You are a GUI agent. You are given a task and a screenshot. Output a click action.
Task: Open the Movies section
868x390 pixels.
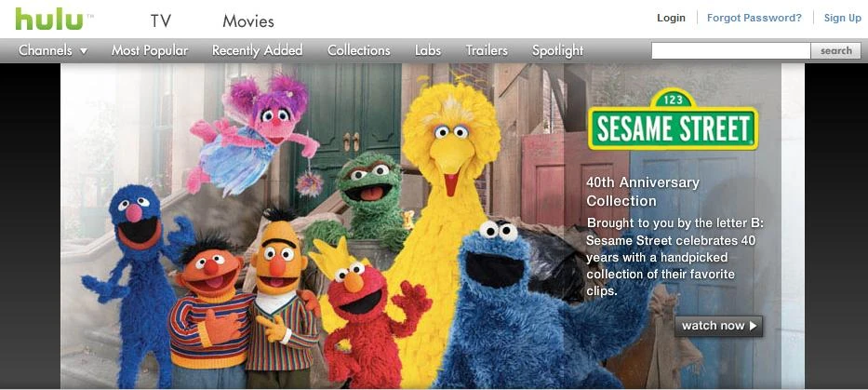tap(248, 21)
